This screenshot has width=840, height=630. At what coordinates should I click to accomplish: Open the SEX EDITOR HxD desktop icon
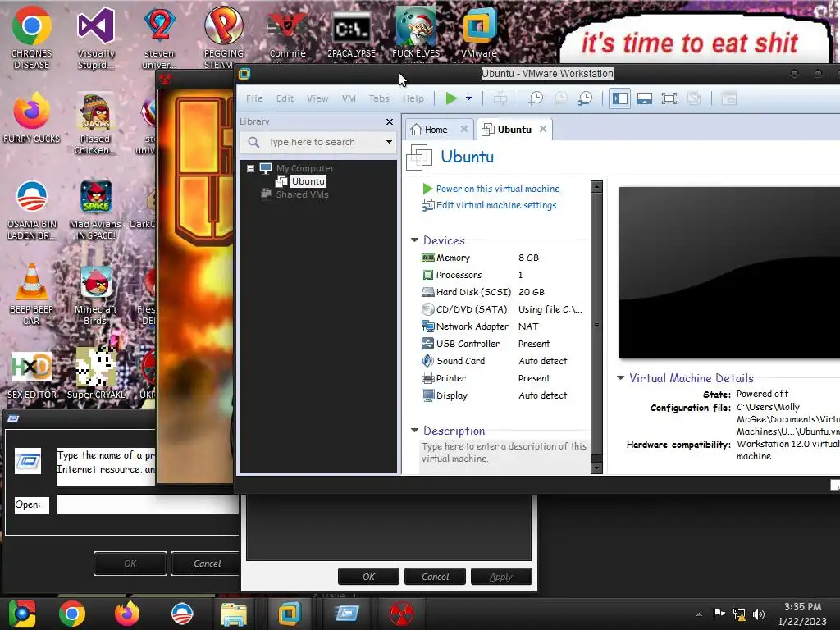(32, 375)
